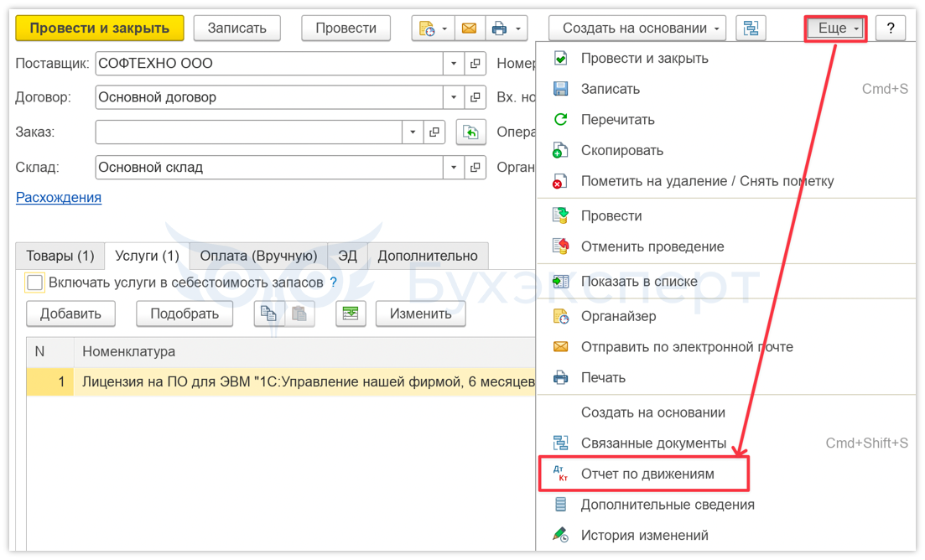This screenshot has width=925, height=560.
Task: Switch to the Оплата (Вручную) tab
Action: point(257,256)
